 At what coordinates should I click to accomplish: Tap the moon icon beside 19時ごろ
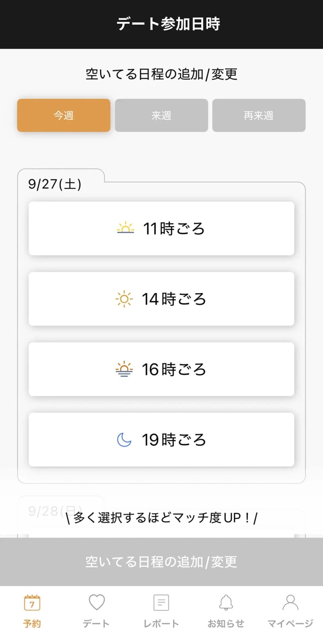(124, 439)
